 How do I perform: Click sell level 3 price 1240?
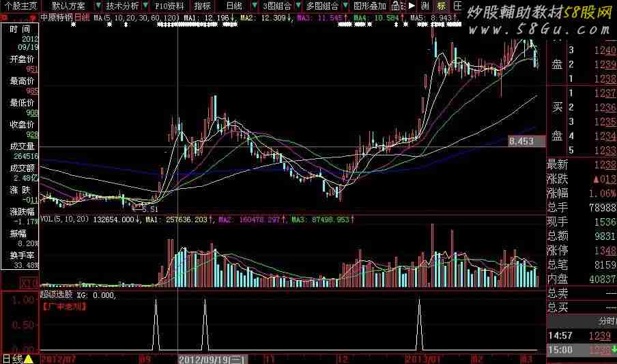click(605, 50)
